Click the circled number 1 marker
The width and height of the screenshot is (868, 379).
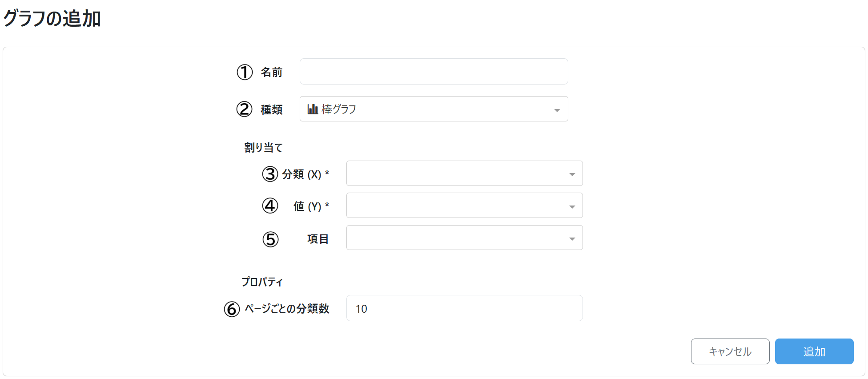tap(245, 72)
